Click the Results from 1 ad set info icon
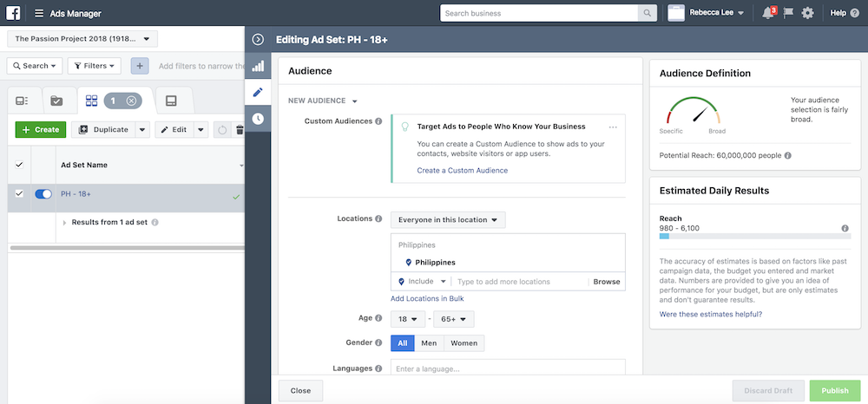This screenshot has height=404, width=868. point(155,222)
